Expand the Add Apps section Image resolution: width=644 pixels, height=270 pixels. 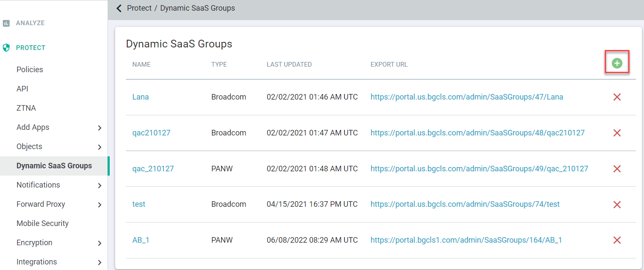pyautogui.click(x=99, y=127)
